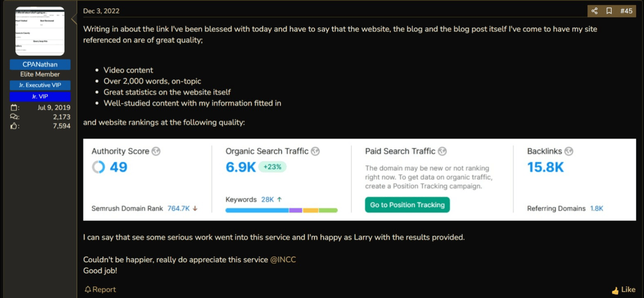644x298 pixels.
Task: Click the globe icon next to Backlinks
Action: (x=569, y=151)
